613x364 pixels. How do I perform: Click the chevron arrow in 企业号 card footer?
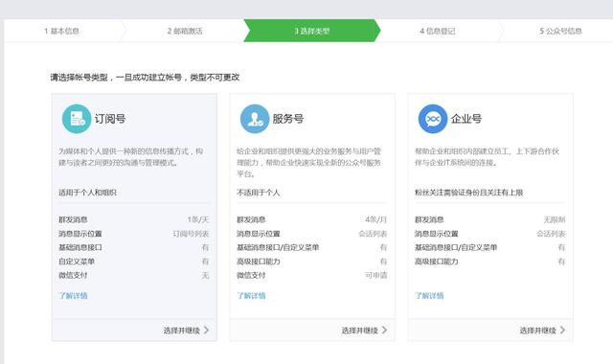click(562, 330)
